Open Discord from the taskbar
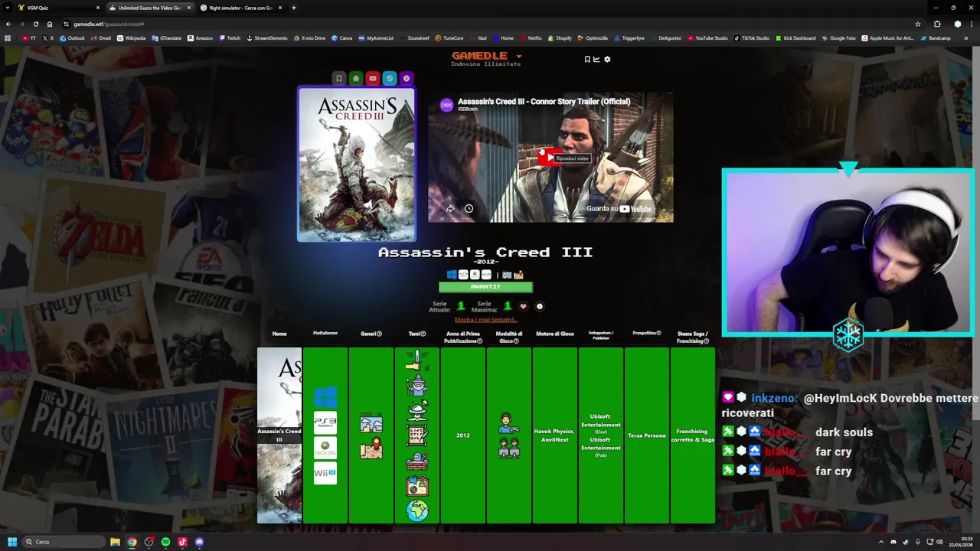This screenshot has height=551, width=980. point(199,542)
